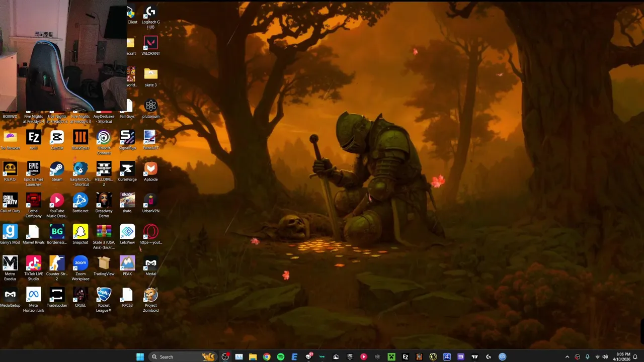
Task: Open the notification bell in the taskbar
Action: pos(635,357)
